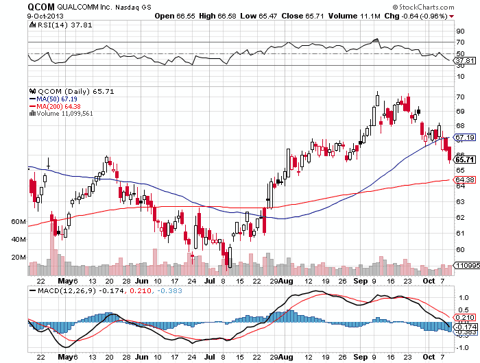
Task: Click the High 66.58 value in header
Action: coord(218,16)
